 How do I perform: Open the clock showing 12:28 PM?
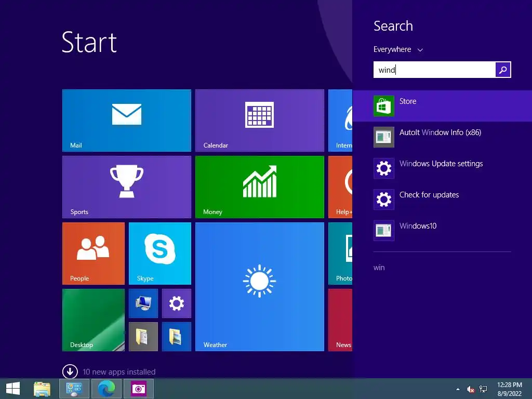(x=510, y=389)
